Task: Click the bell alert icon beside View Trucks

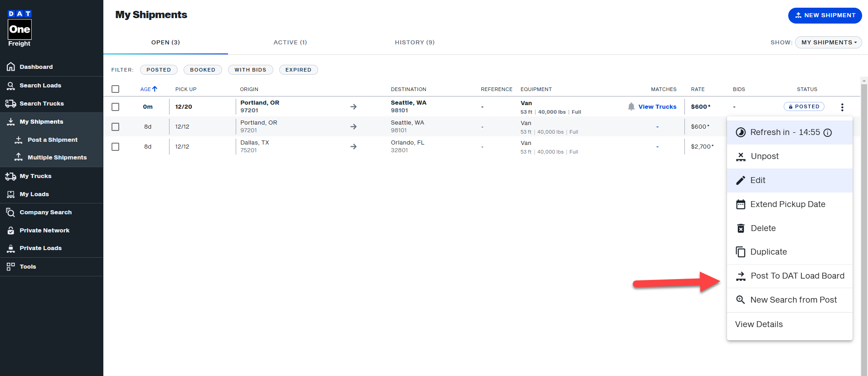Action: tap(631, 107)
